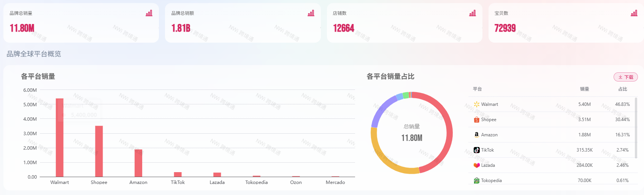Click the 11.80M total sales figure
The width and height of the screenshot is (644, 195).
tap(22, 28)
